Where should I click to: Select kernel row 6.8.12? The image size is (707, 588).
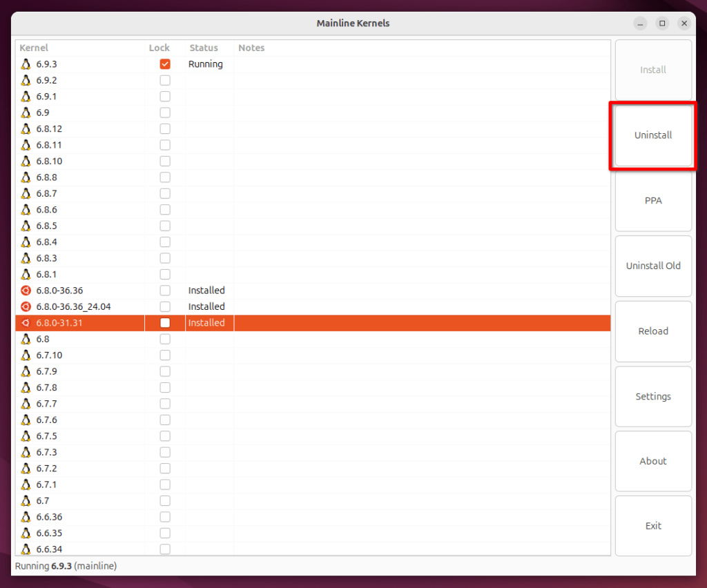(313, 129)
